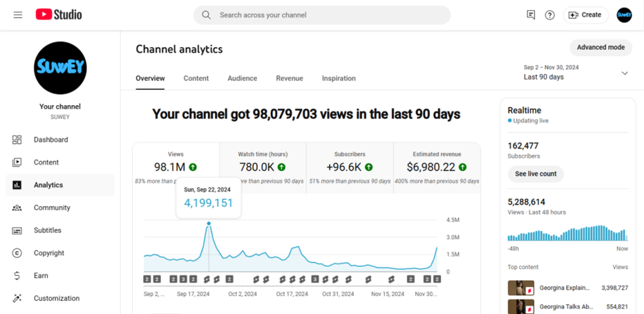Click the YouTube Studio logo
Image resolution: width=644 pixels, height=314 pixels.
tap(58, 15)
